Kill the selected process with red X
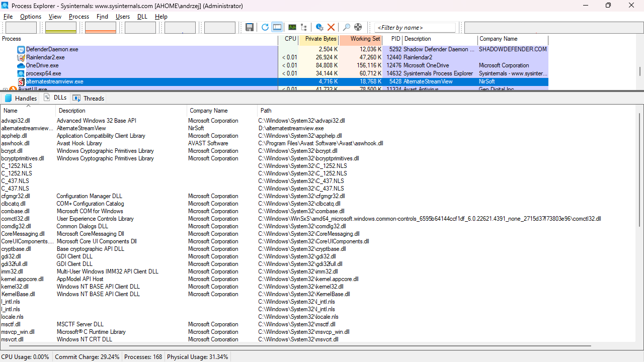The image size is (644, 362). pyautogui.click(x=331, y=27)
